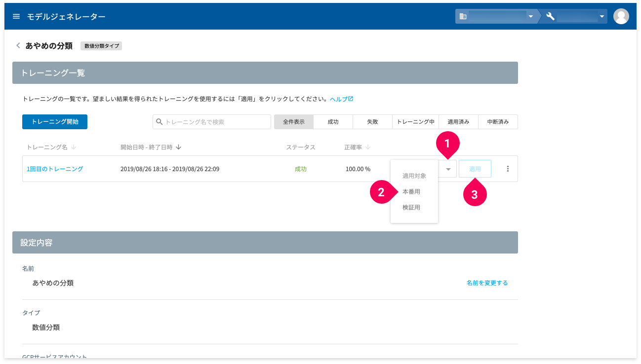Click the wrench icon in header
The image size is (641, 364).
pos(551,16)
